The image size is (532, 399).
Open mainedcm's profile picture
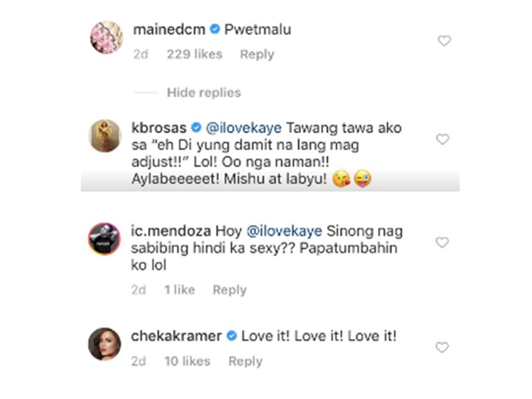pos(106,37)
